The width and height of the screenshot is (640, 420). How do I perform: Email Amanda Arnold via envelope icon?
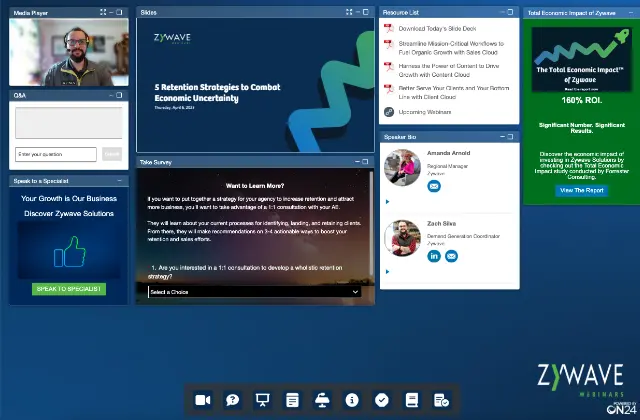tap(434, 186)
